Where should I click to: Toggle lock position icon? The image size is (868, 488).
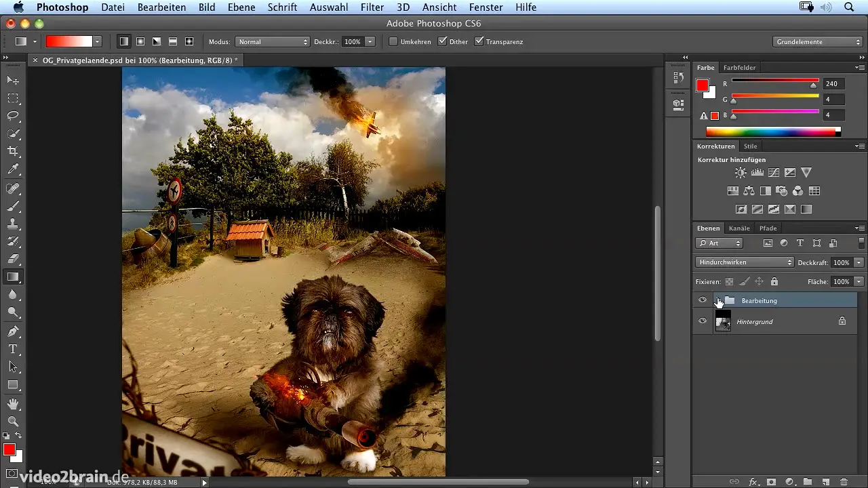pos(759,281)
